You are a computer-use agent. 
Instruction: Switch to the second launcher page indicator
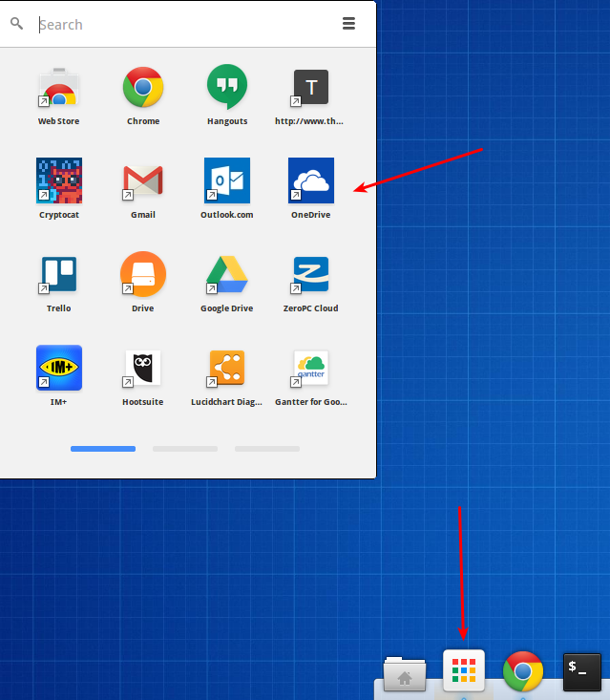[185, 449]
